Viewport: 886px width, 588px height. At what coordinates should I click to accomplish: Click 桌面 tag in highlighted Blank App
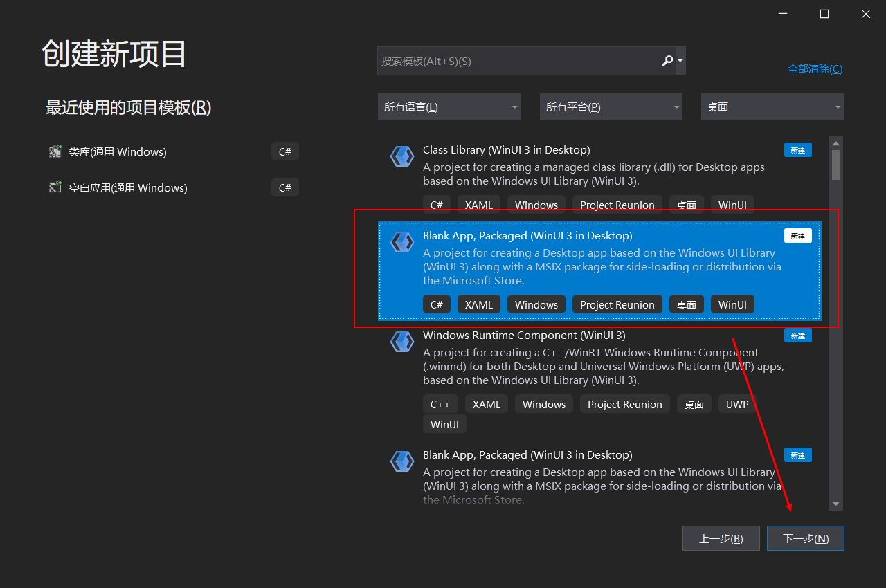coord(687,304)
